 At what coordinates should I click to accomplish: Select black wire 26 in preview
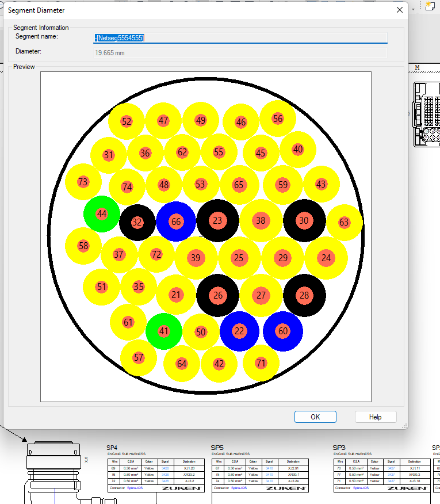[x=217, y=295]
